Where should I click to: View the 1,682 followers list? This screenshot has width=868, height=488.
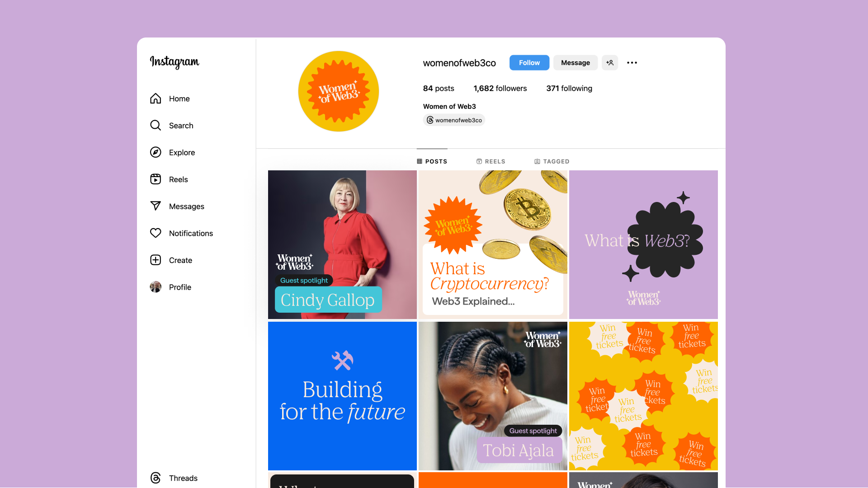click(x=500, y=89)
